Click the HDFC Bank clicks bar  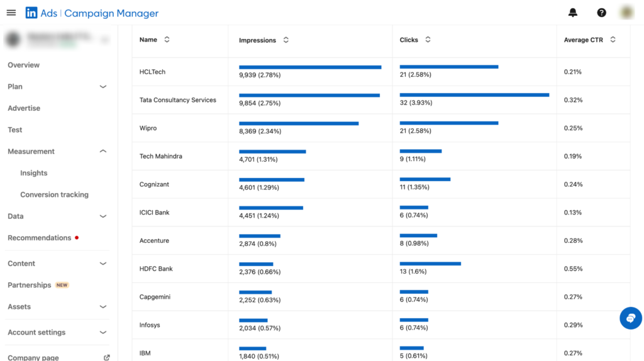click(430, 264)
